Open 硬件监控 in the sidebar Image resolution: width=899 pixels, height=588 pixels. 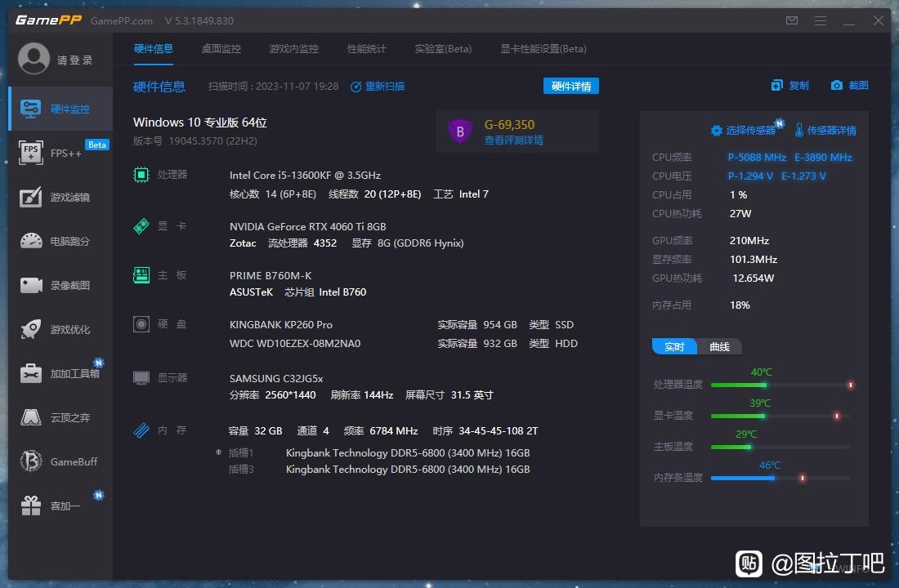tap(60, 109)
